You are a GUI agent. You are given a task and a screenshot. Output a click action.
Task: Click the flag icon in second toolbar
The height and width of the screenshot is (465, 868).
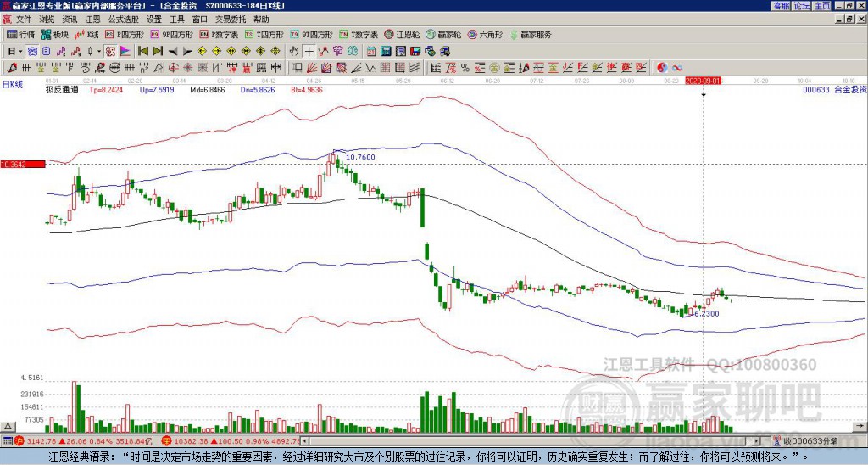click(x=125, y=52)
